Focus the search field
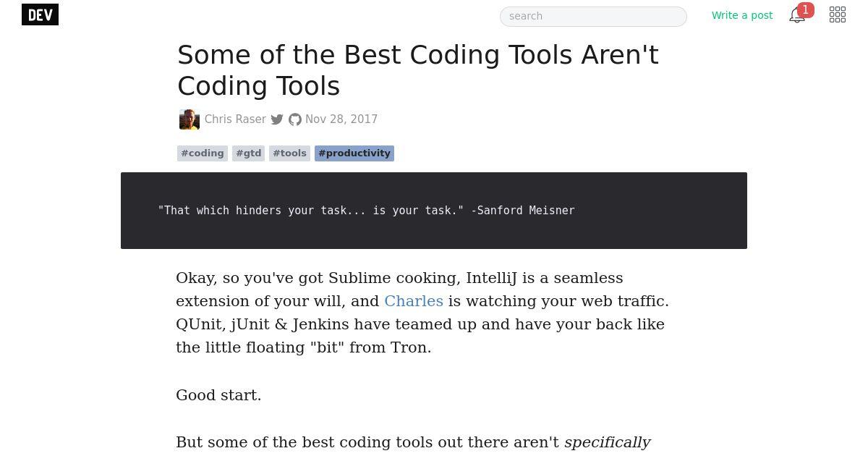This screenshot has width=868, height=456. coord(593,16)
